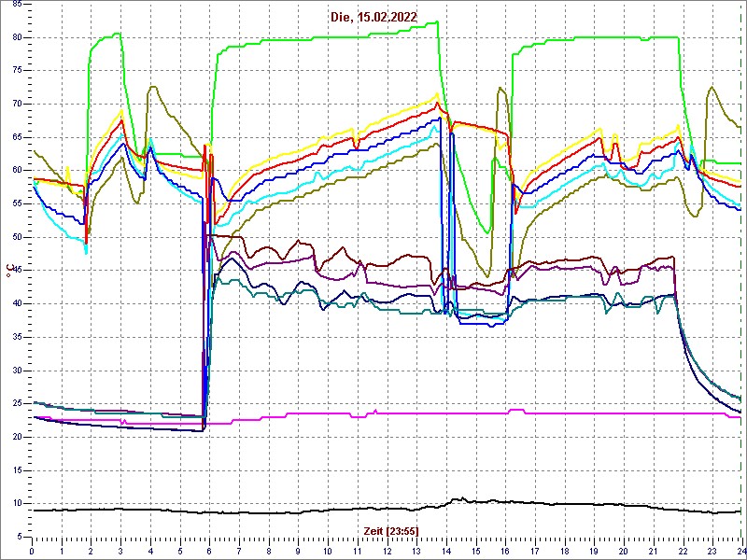Click the '10' value on the temperature axis
This screenshot has height=560, width=747.
(16, 504)
